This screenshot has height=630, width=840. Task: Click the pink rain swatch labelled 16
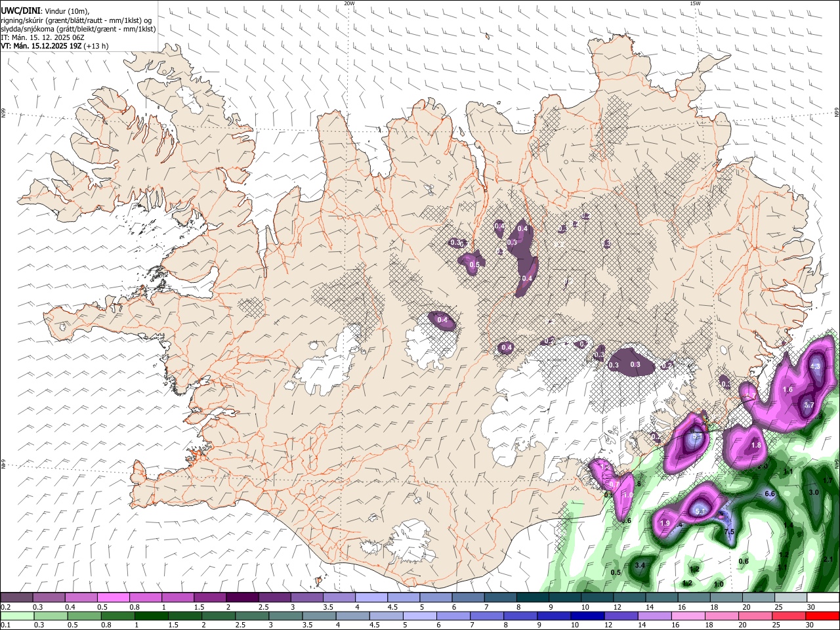pos(688,616)
